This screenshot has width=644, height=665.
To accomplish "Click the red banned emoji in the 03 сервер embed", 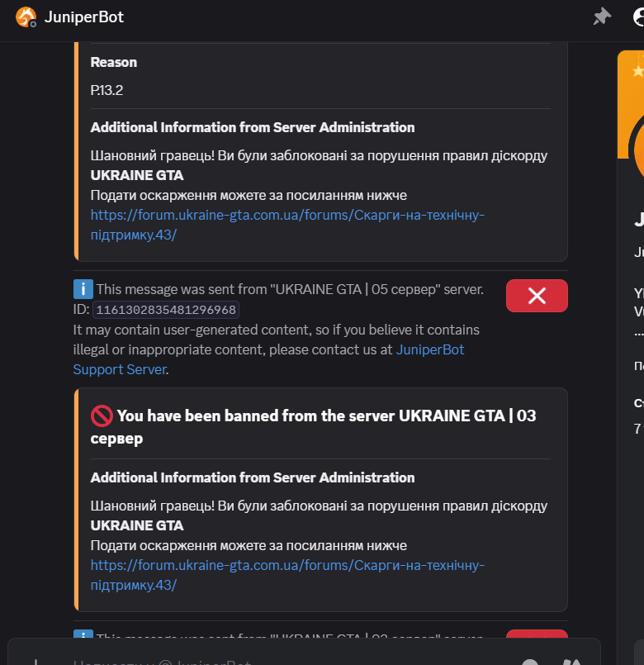I will click(x=102, y=416).
